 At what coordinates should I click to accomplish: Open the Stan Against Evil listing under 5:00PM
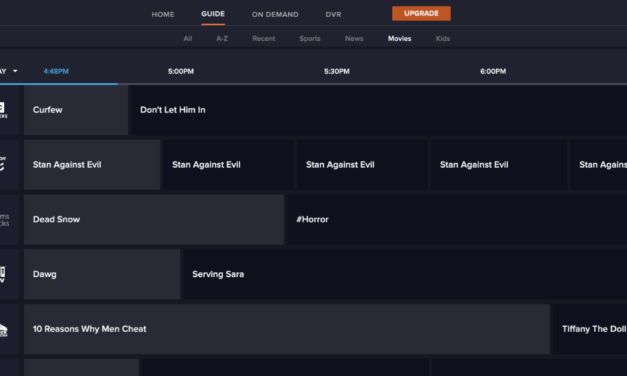pos(229,165)
